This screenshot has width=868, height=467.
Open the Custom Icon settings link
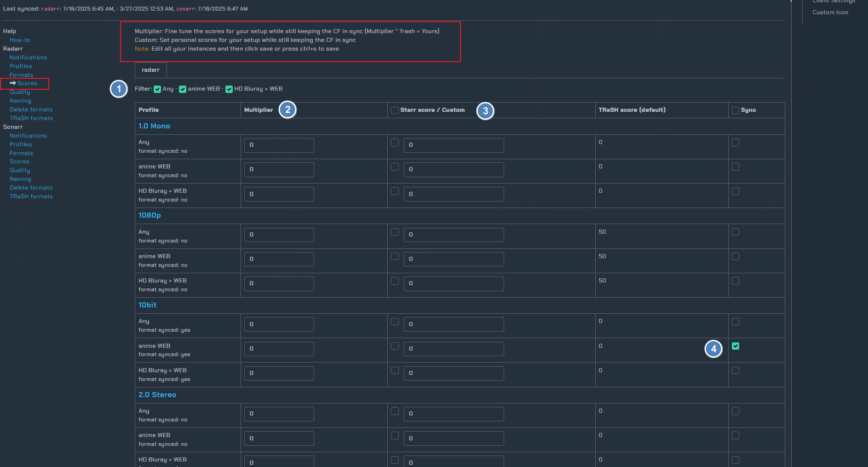pos(830,12)
